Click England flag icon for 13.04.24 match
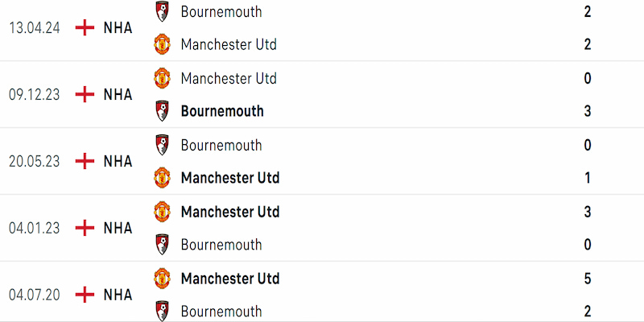The width and height of the screenshot is (644, 322). point(85,28)
